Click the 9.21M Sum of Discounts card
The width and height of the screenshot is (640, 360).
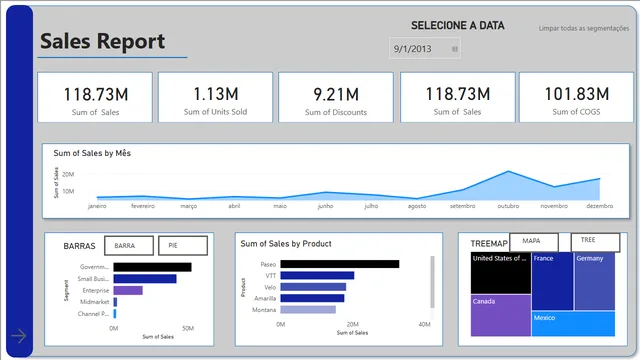click(x=336, y=98)
